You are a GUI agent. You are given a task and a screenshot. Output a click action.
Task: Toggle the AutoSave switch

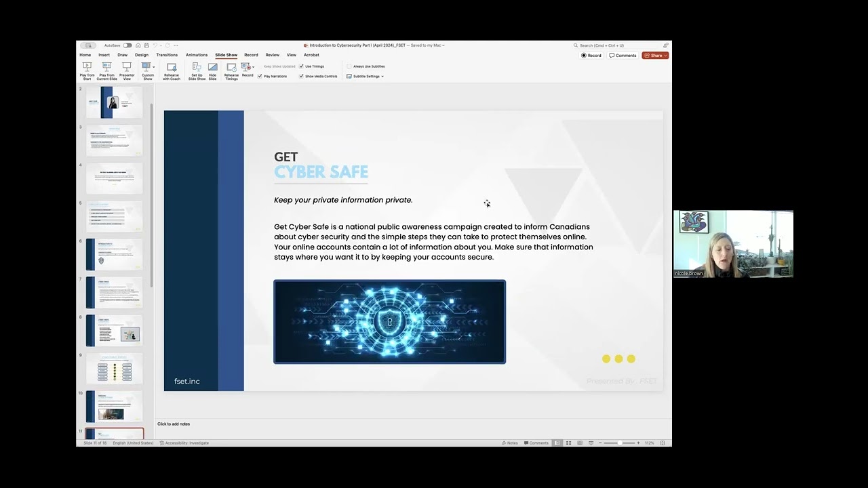click(127, 45)
